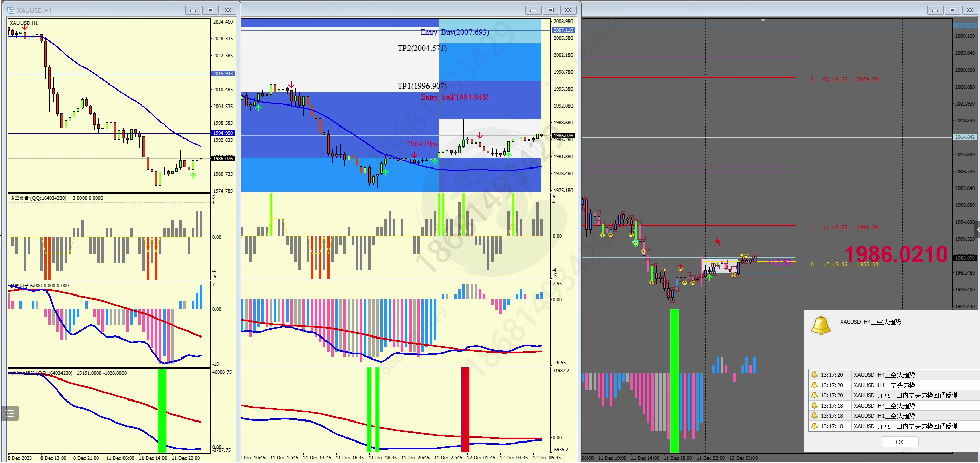
Task: Click the XAUUSD H4_空头趋势 alert headline
Action: 870,322
